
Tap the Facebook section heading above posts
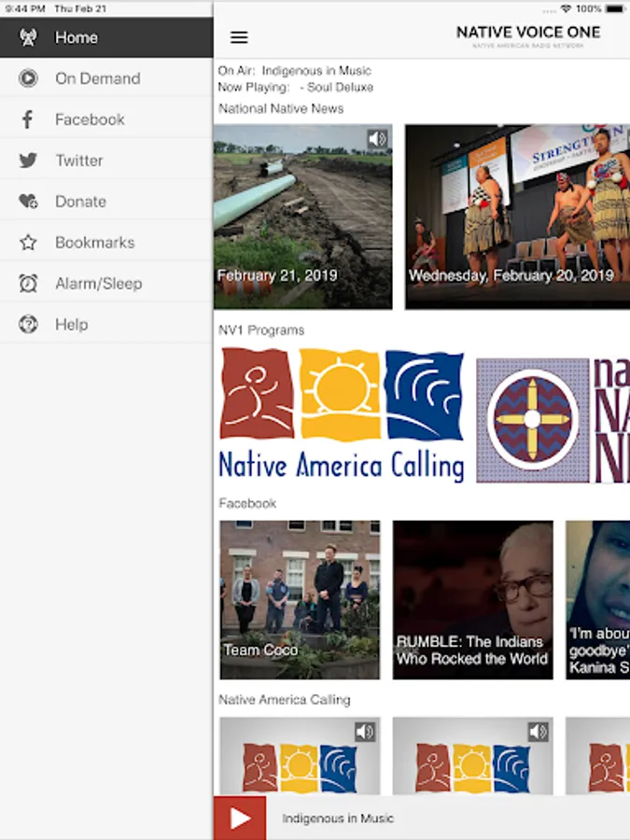coord(247,503)
